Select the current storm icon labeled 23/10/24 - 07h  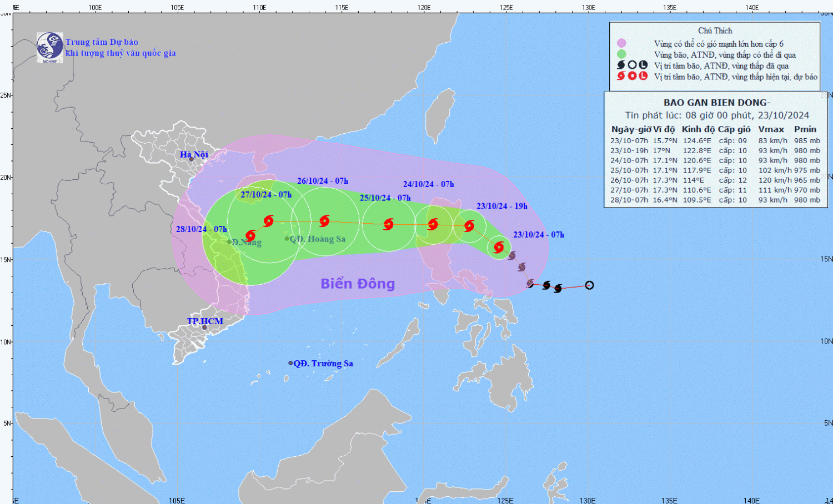coord(499,247)
